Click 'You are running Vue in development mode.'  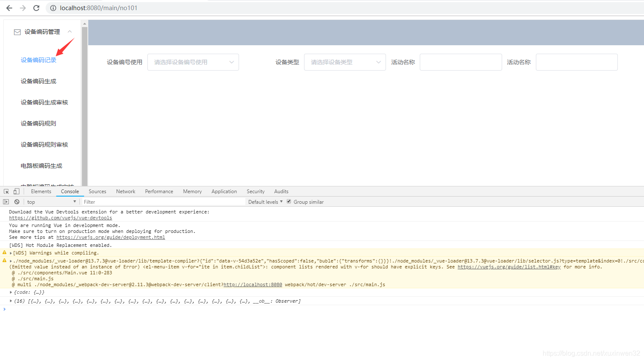[x=65, y=226]
